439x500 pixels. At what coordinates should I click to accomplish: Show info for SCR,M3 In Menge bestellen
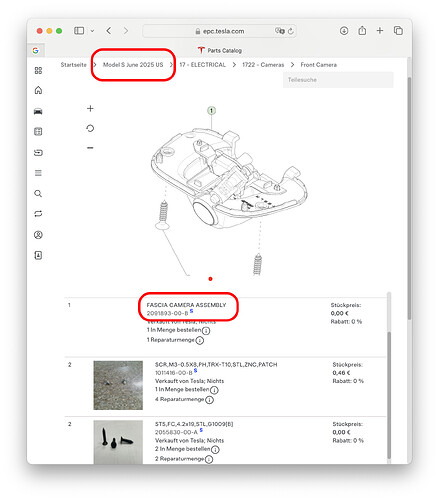214,390
